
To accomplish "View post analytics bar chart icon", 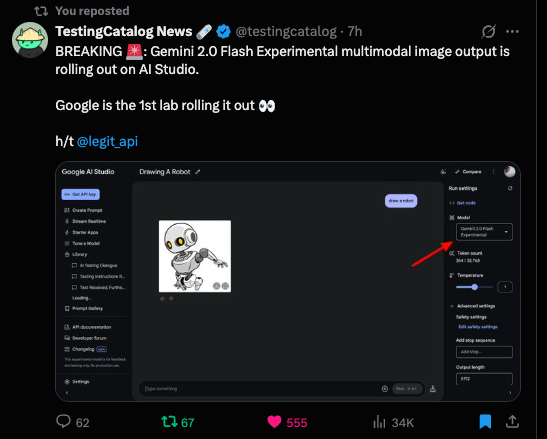I will pyautogui.click(x=379, y=422).
